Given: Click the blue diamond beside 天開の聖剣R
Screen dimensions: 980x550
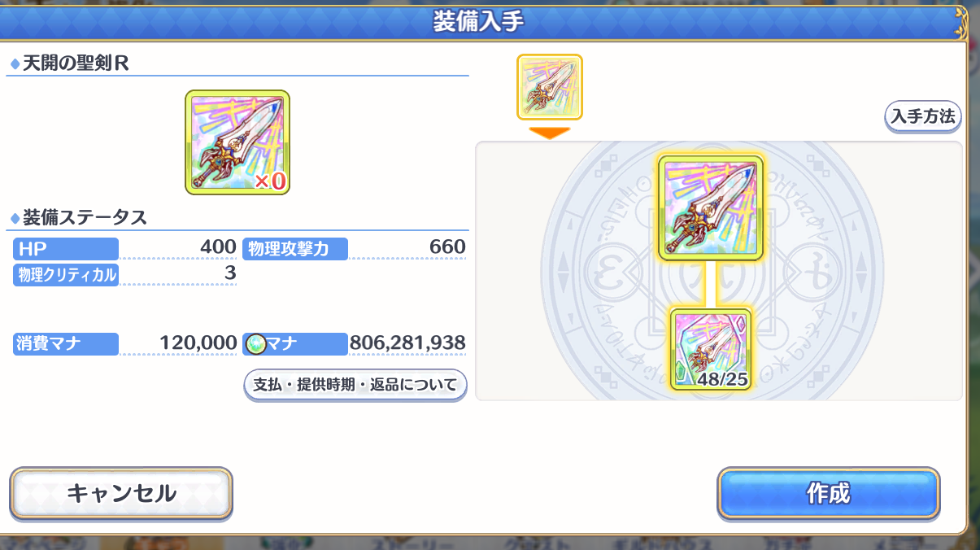Looking at the screenshot, I should click(x=15, y=64).
